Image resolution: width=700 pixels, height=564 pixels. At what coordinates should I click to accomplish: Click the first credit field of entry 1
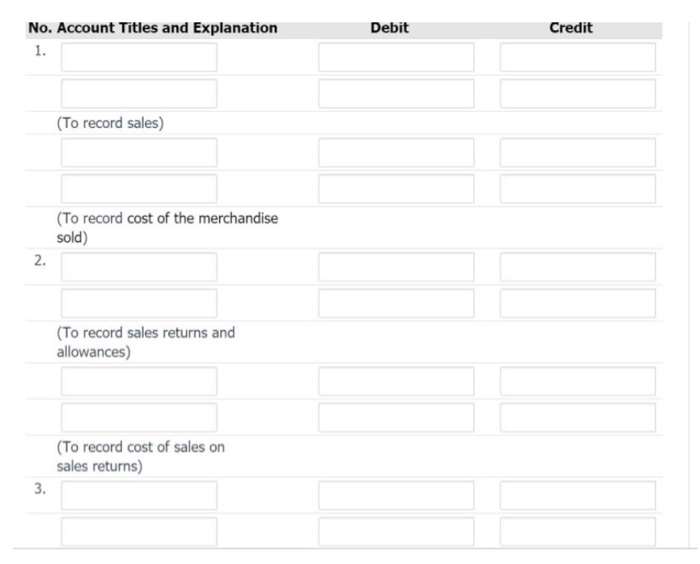[x=577, y=57]
